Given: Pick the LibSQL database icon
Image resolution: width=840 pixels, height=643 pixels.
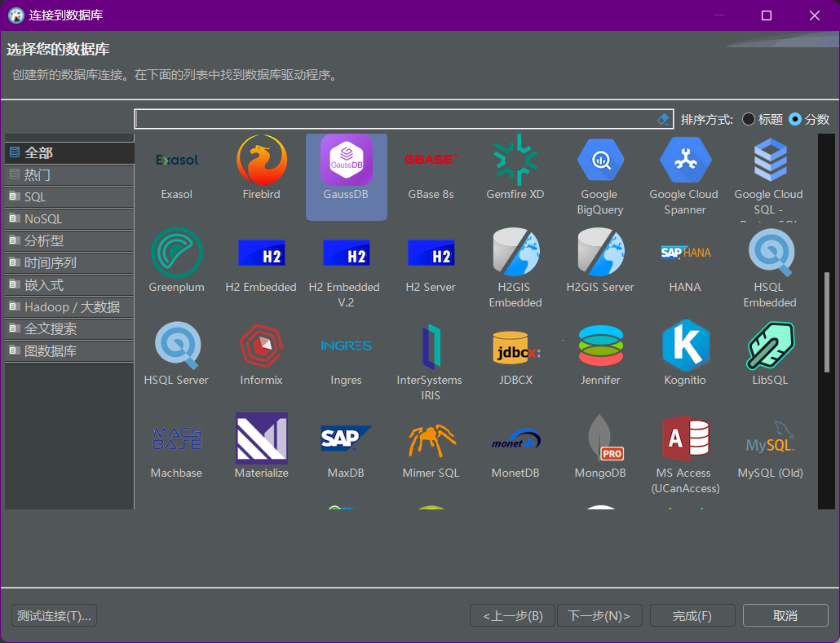Looking at the screenshot, I should 769,354.
